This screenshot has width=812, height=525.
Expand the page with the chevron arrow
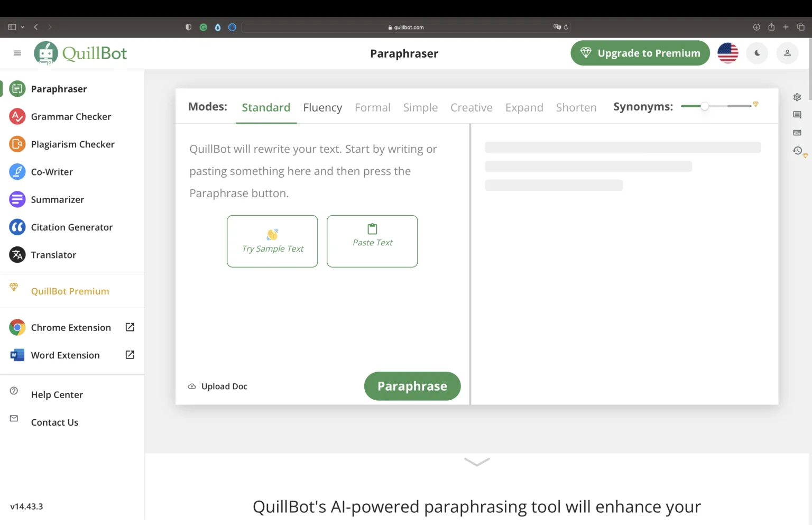click(x=476, y=462)
